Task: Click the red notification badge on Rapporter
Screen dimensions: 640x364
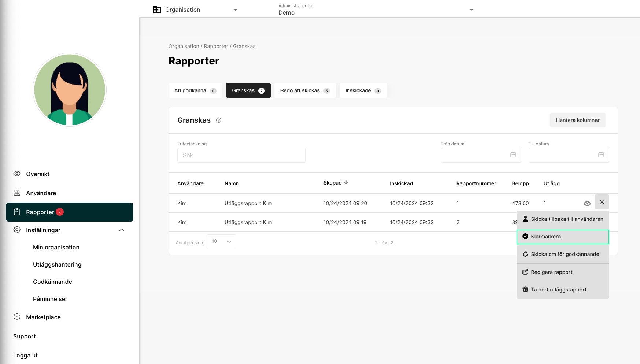Action: tap(60, 212)
